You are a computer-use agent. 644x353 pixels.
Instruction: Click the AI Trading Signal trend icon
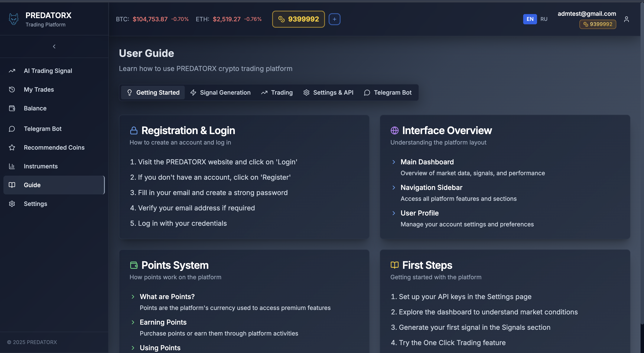click(12, 71)
